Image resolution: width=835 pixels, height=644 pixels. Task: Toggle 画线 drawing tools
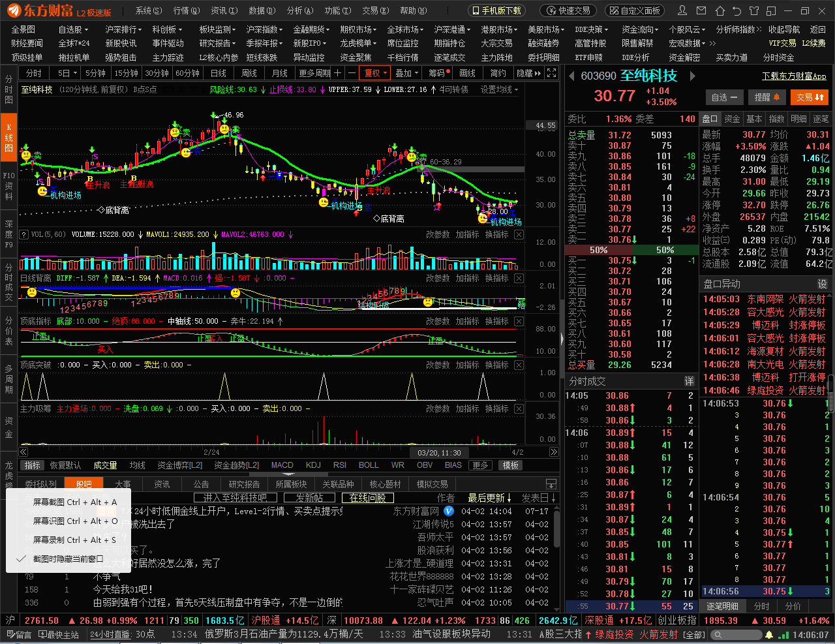pyautogui.click(x=468, y=73)
